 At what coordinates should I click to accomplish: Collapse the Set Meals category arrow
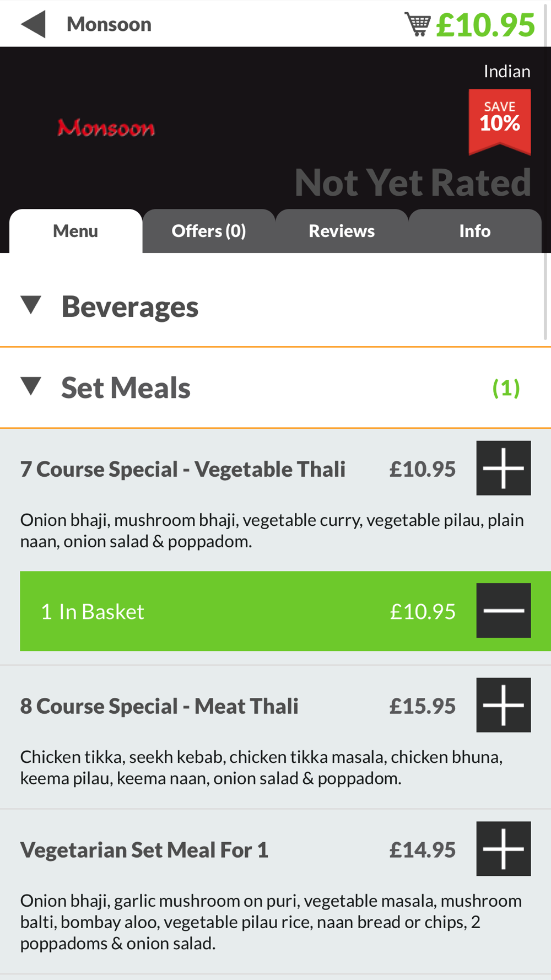[x=31, y=386]
